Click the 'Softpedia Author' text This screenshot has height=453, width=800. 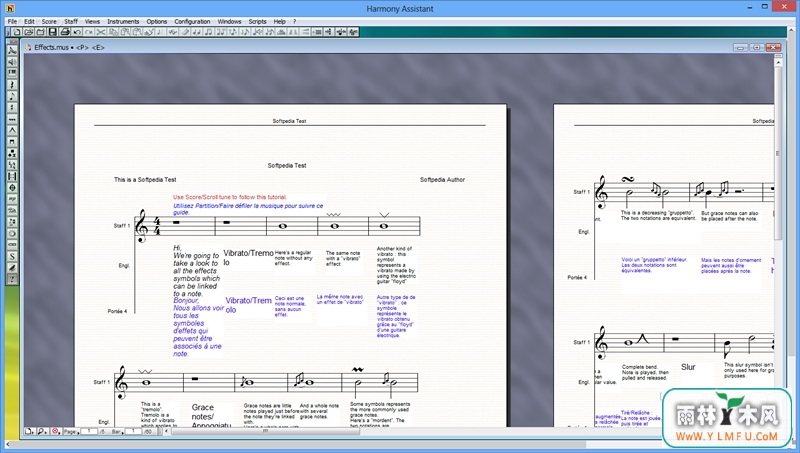coord(442,180)
